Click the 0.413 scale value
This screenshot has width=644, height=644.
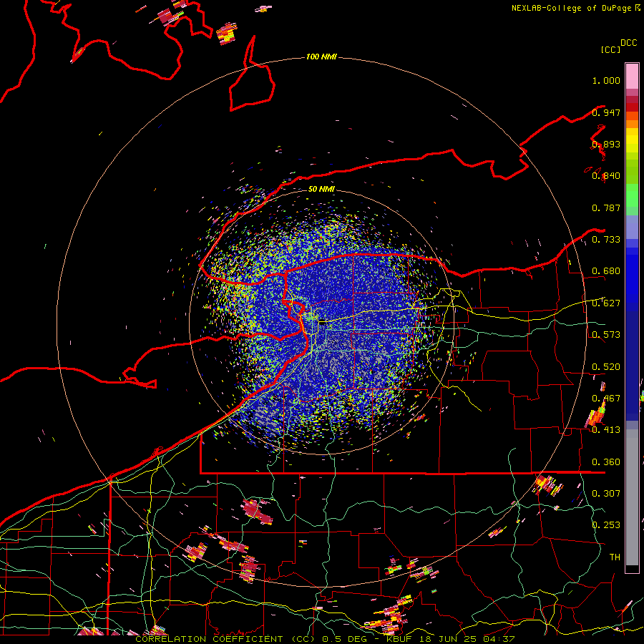[606, 430]
